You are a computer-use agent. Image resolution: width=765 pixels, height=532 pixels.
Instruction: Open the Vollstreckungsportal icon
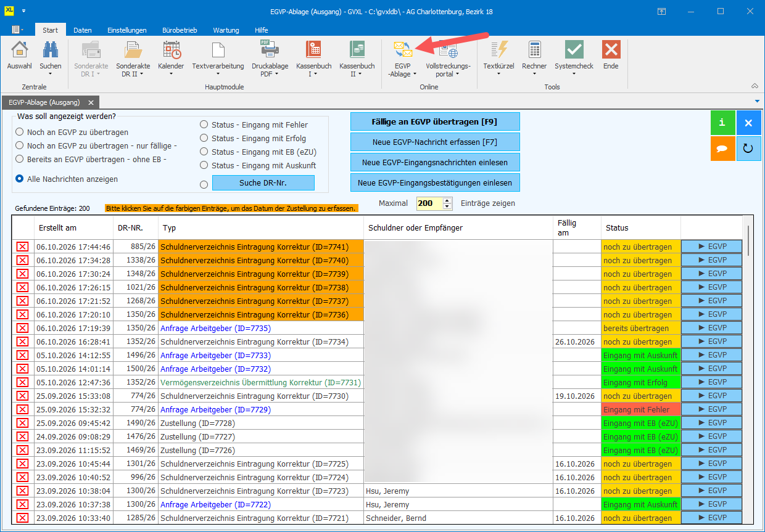pyautogui.click(x=448, y=50)
